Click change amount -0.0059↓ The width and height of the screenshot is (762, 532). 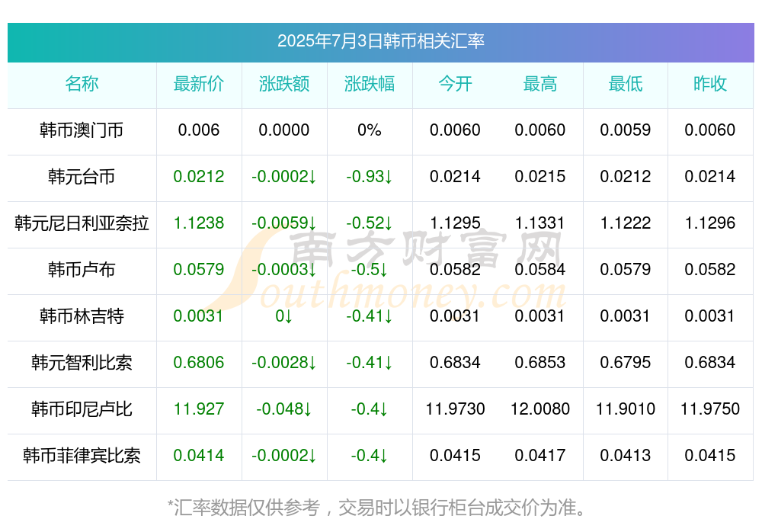click(283, 223)
